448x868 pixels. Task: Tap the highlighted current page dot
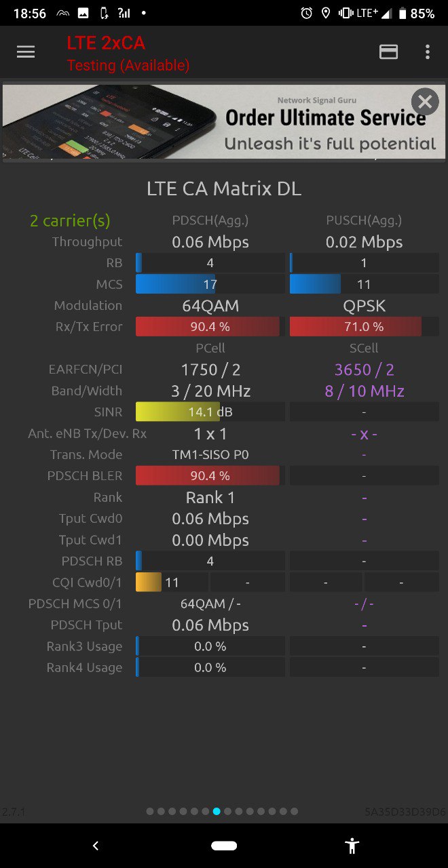tap(217, 811)
